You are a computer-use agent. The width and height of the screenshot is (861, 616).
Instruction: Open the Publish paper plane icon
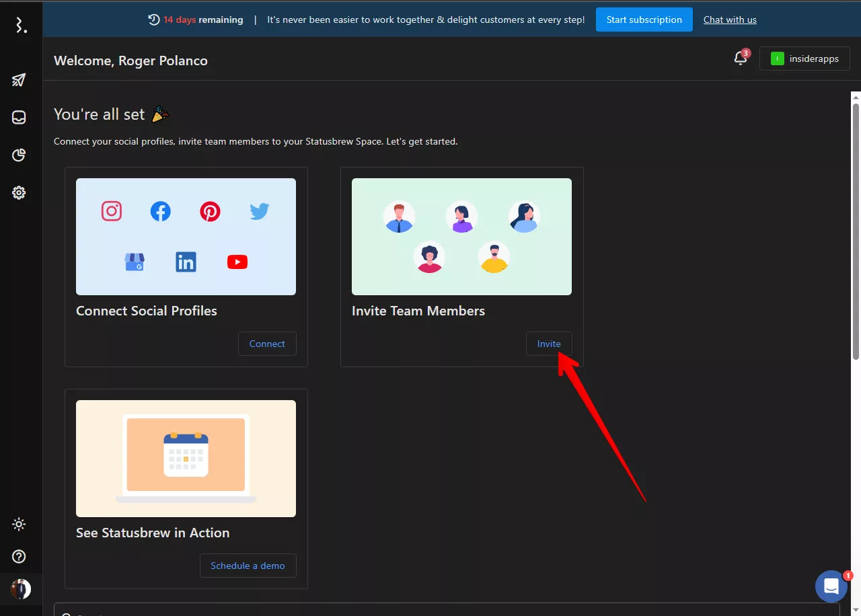coord(19,80)
